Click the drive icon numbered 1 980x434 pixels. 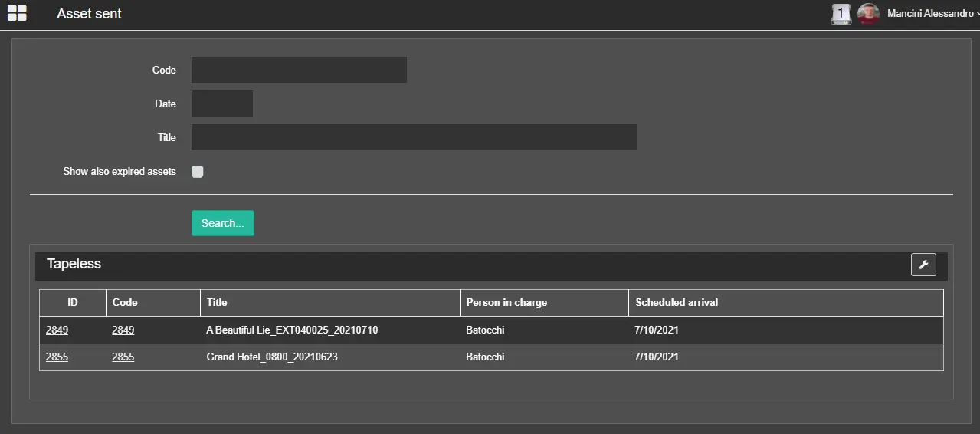pos(841,14)
